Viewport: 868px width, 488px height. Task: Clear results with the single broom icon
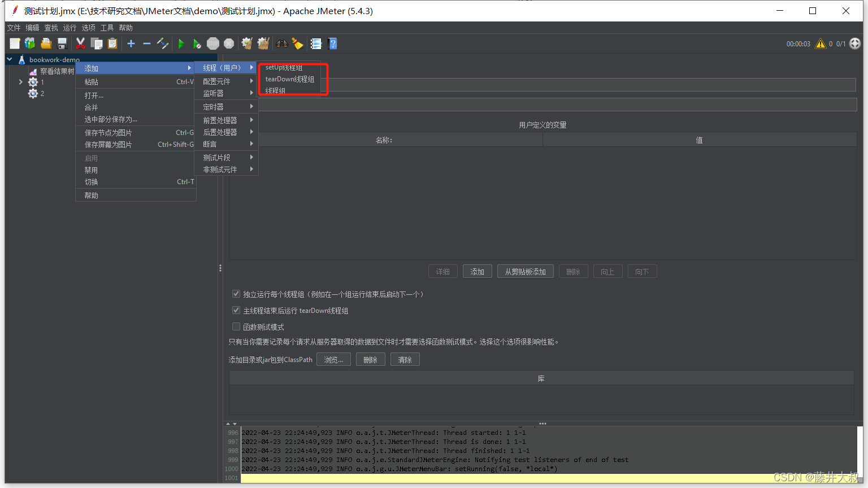pos(247,43)
